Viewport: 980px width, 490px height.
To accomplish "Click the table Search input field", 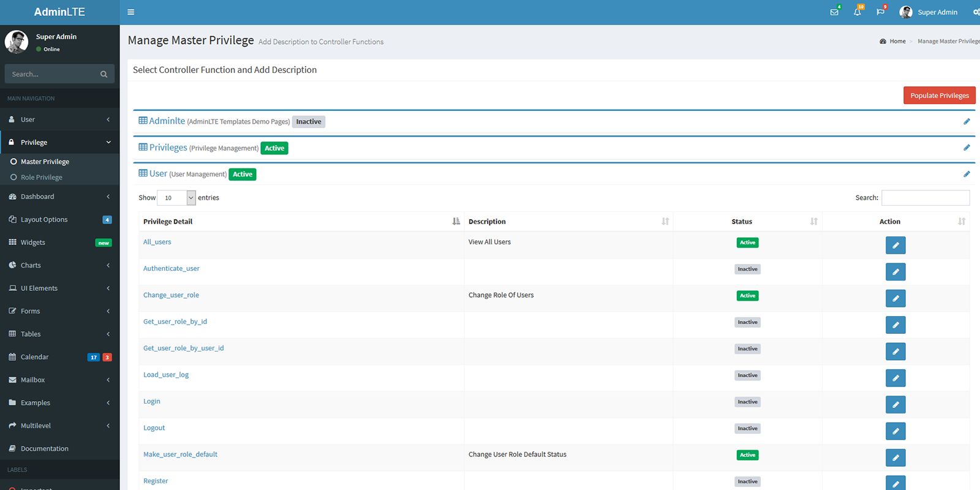I will [925, 198].
